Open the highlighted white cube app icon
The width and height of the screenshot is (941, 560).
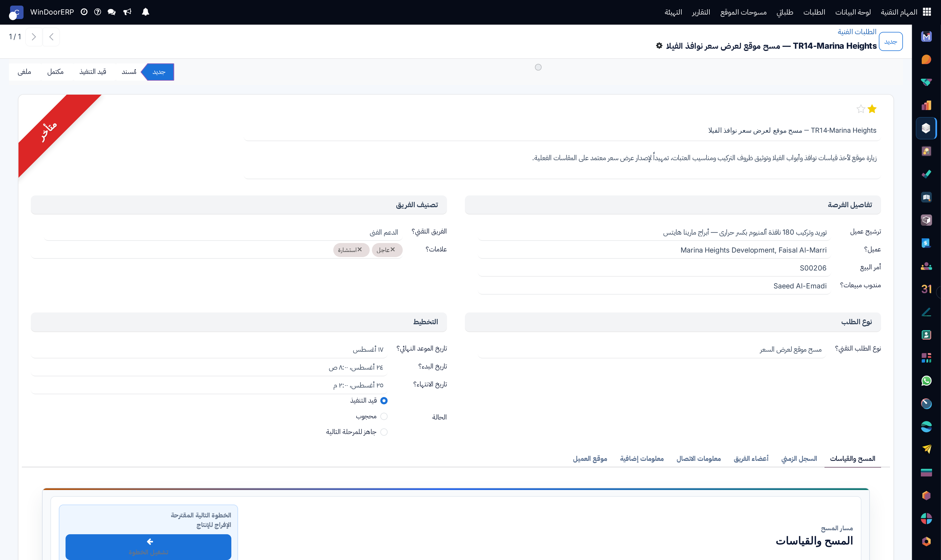926,128
